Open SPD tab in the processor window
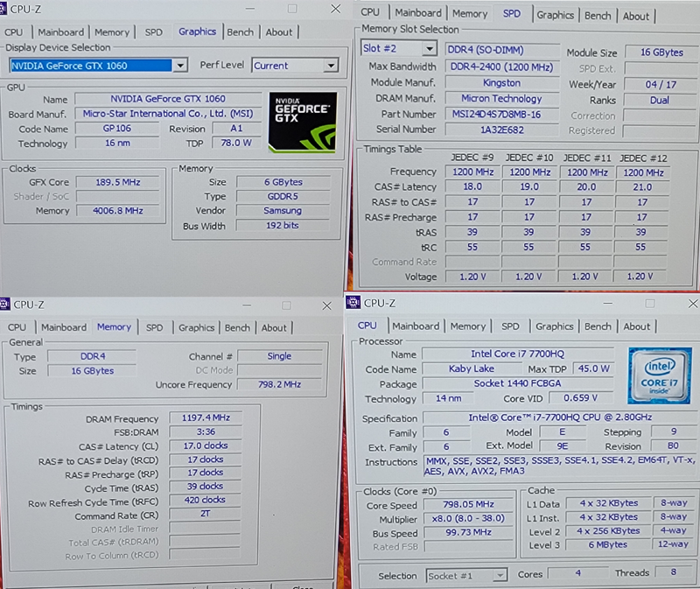 (x=510, y=326)
